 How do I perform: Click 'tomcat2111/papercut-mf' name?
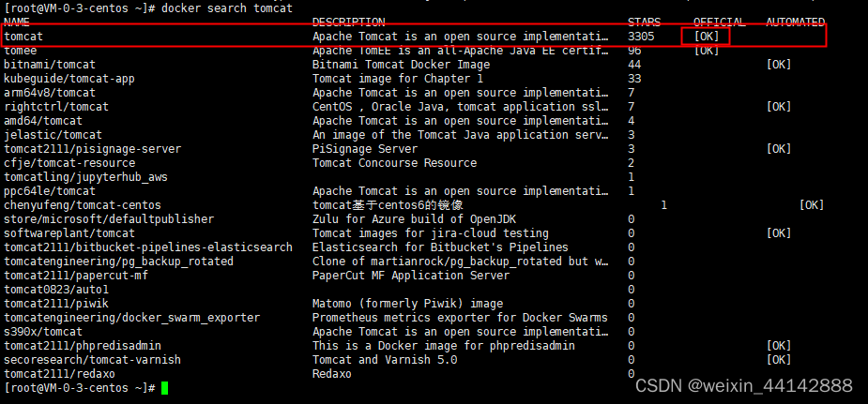pyautogui.click(x=76, y=276)
